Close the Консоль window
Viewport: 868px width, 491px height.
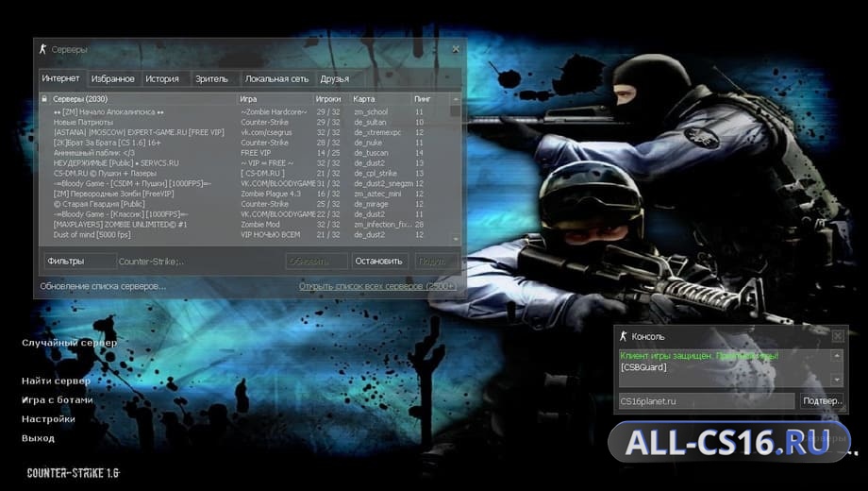pos(838,336)
